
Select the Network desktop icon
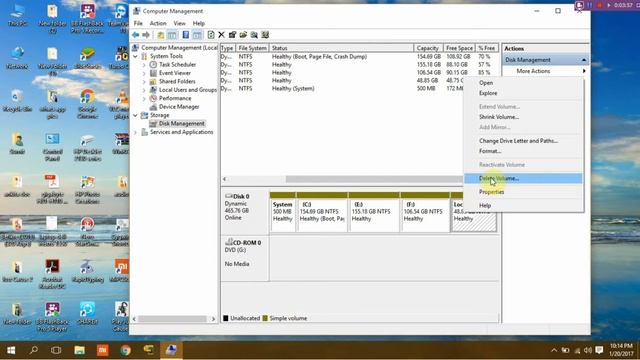pyautogui.click(x=17, y=58)
